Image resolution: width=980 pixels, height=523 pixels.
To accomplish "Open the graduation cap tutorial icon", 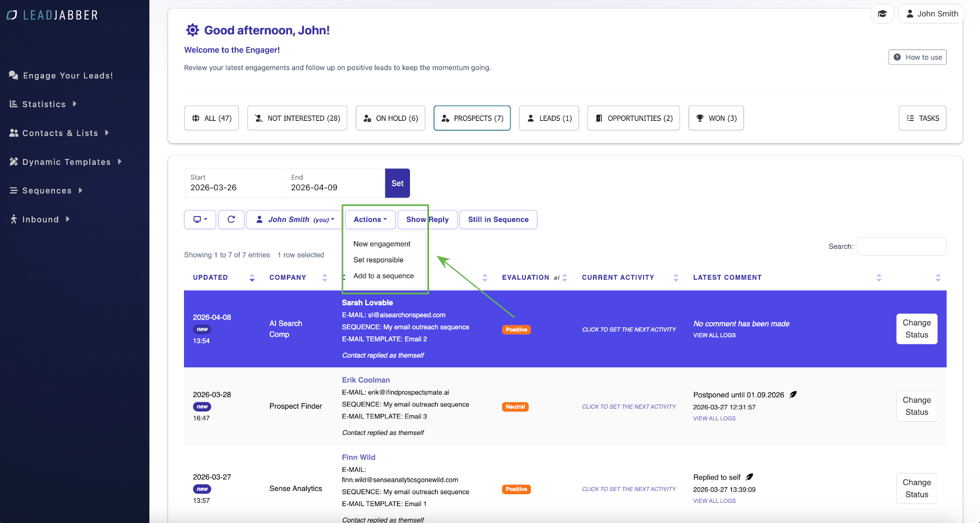I will [x=883, y=14].
